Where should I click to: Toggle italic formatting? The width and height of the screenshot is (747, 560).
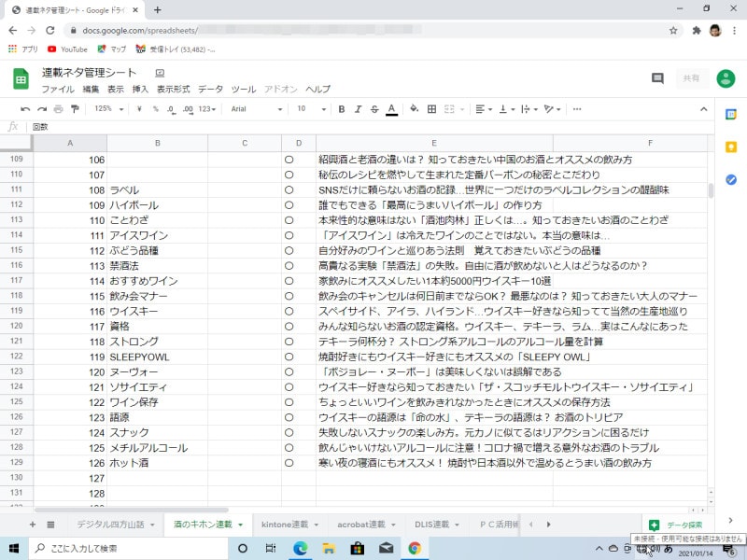tap(358, 109)
